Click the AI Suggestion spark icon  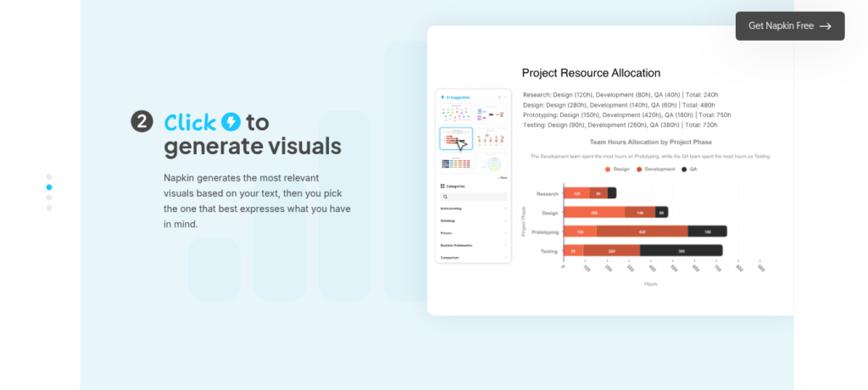click(x=442, y=97)
